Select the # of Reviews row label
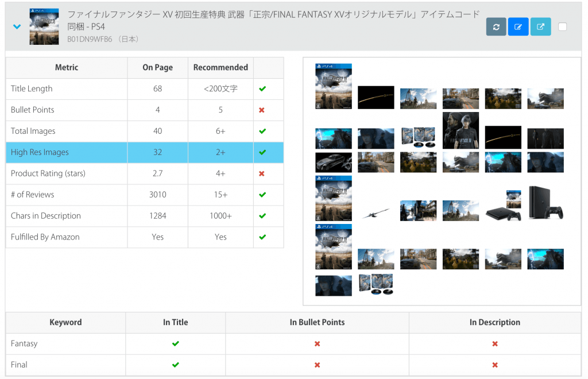Viewport: 588px width, 379px height. [32, 195]
